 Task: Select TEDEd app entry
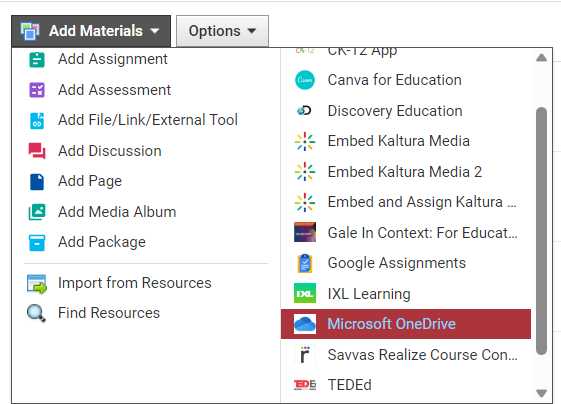(406, 385)
